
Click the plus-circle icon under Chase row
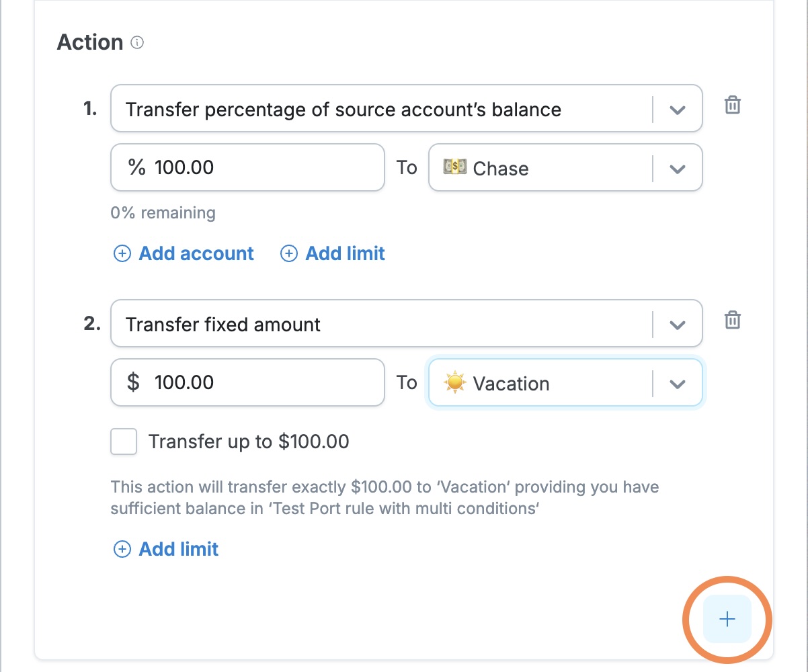click(288, 254)
